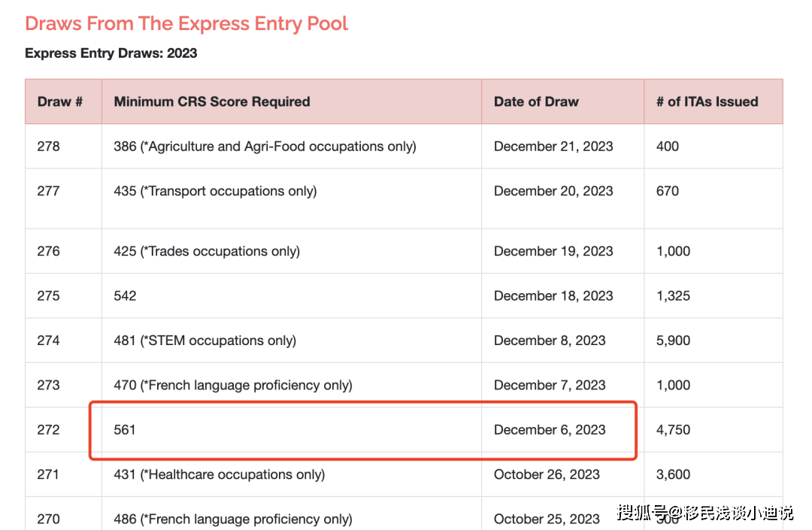Screen dimensions: 812x530
Task: Select the '# of ITAs Issued' header
Action: click(x=707, y=101)
